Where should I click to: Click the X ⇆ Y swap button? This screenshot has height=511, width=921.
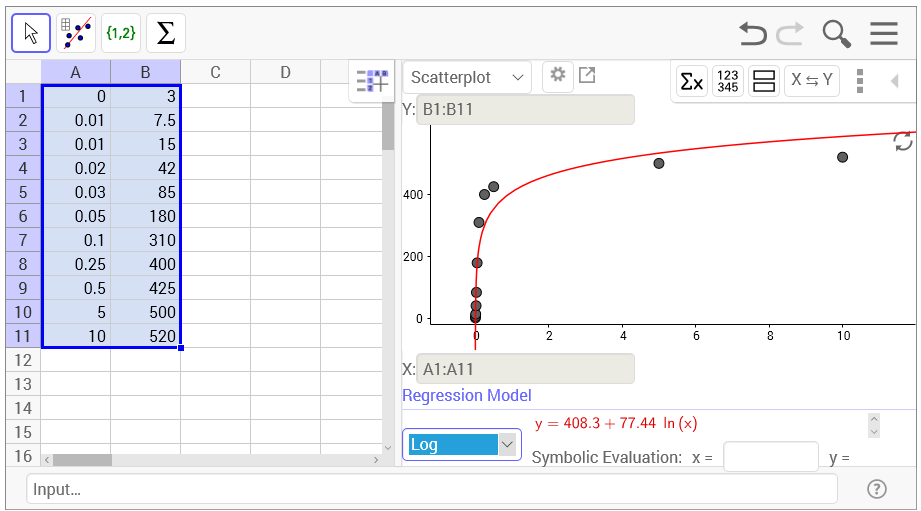coord(811,82)
